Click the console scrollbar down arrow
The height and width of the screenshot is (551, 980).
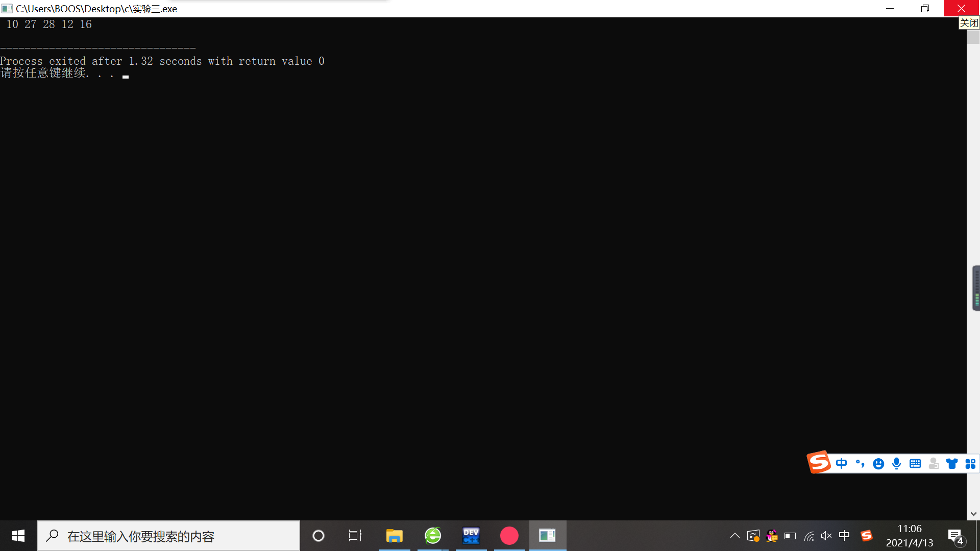(x=973, y=514)
